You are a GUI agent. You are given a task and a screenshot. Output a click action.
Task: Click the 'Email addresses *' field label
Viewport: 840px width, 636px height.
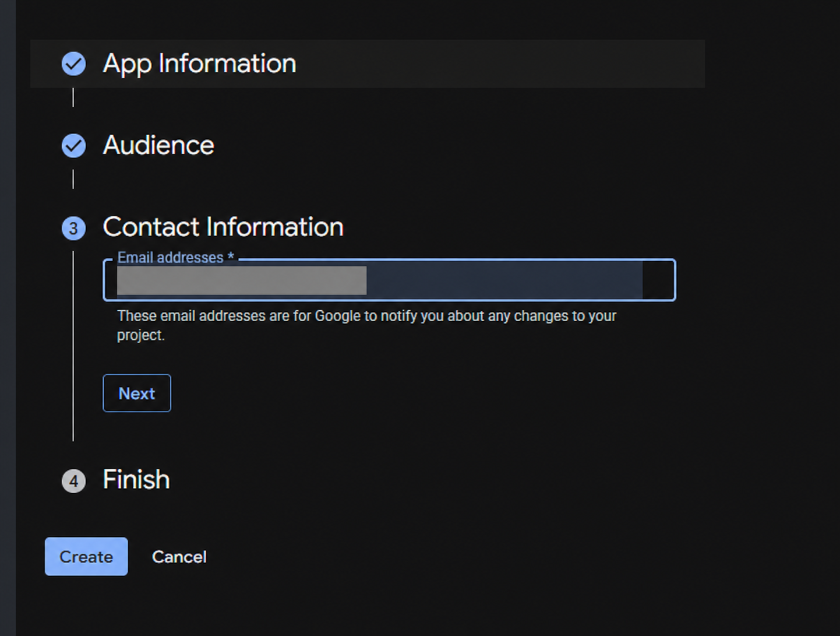[x=175, y=258]
